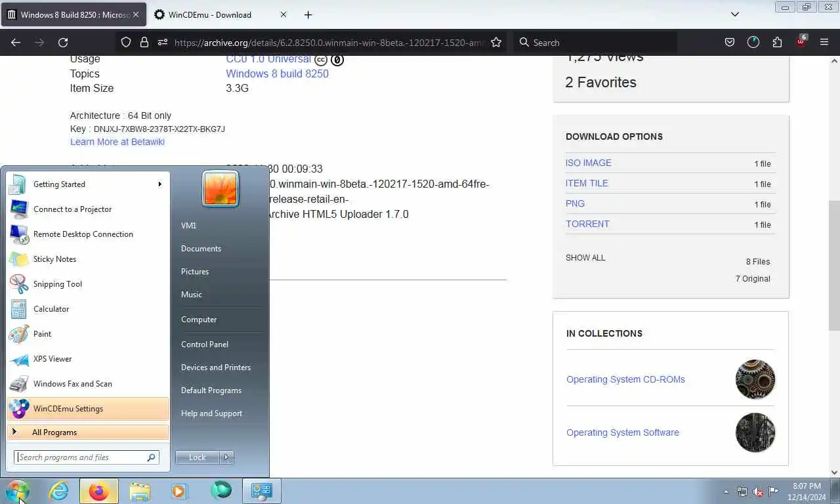
Task: Click the teal round taskbar icon
Action: 221,490
